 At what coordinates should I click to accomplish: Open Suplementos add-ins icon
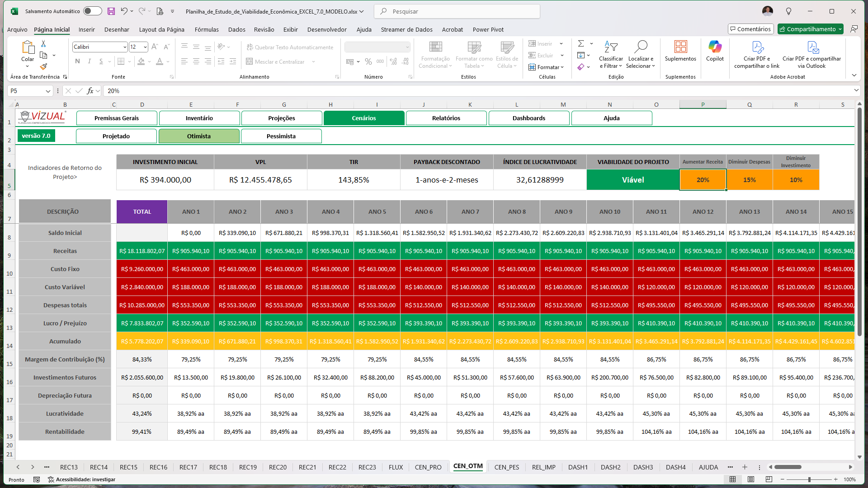[680, 47]
